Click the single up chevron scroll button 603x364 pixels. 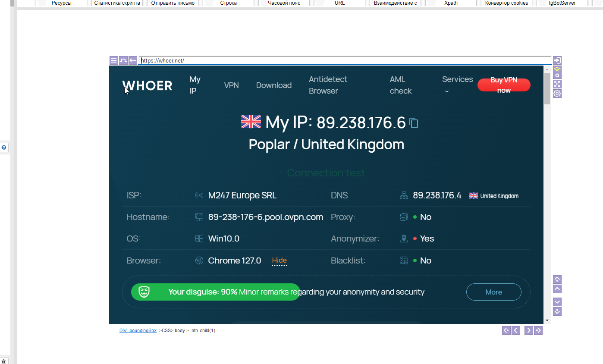click(557, 289)
